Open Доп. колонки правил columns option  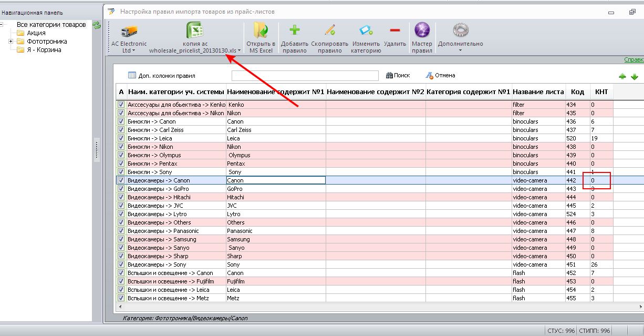click(162, 76)
